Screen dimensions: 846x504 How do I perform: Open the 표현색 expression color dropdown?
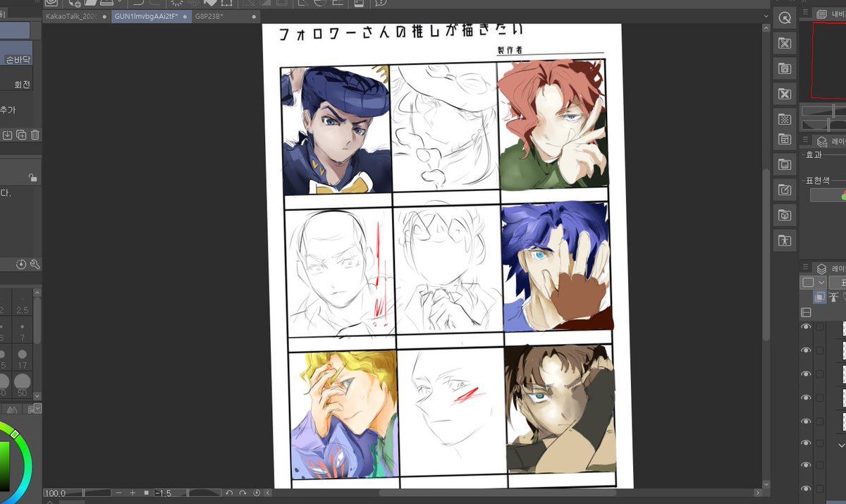828,195
